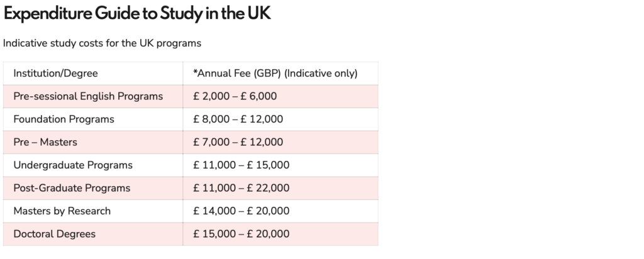The image size is (644, 259).
Task: Select the Post-Graduate Programs row label
Action: [x=72, y=188]
